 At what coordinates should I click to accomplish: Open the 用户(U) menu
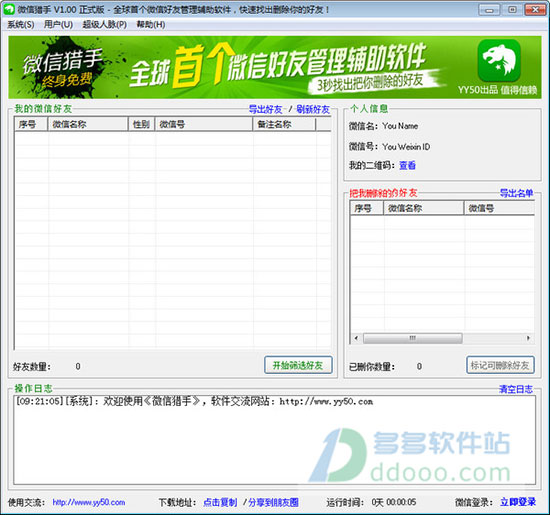click(58, 25)
